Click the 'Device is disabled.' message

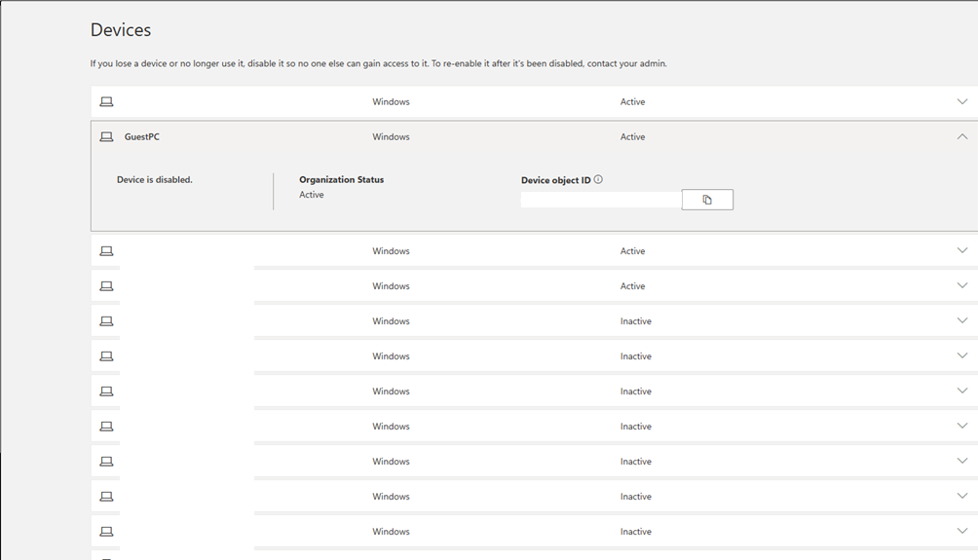pos(155,179)
